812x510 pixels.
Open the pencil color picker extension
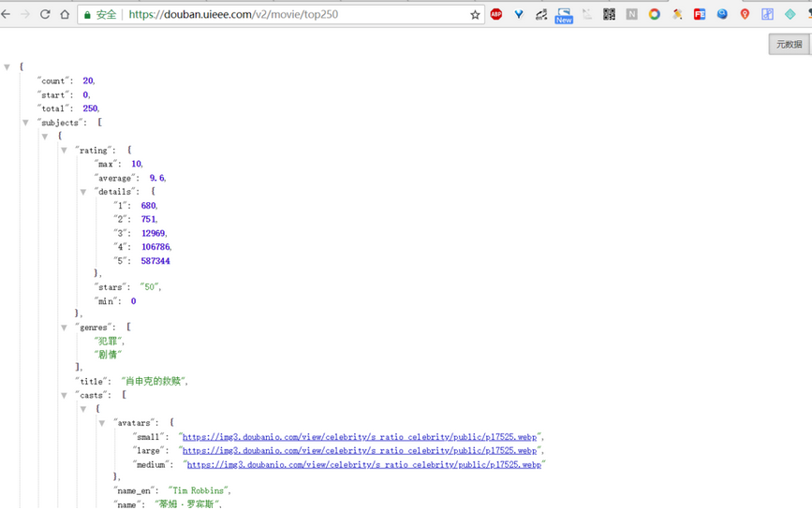(x=677, y=14)
